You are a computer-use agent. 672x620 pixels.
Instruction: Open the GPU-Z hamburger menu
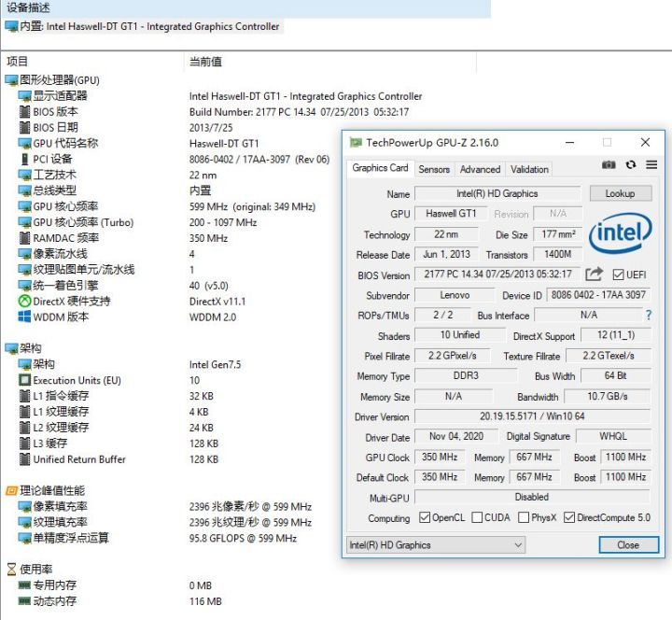[x=651, y=165]
